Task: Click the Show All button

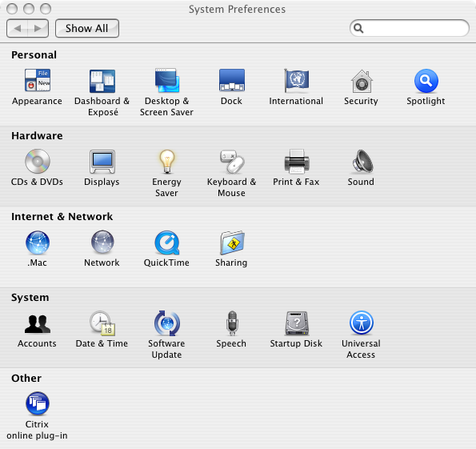Action: coord(87,28)
